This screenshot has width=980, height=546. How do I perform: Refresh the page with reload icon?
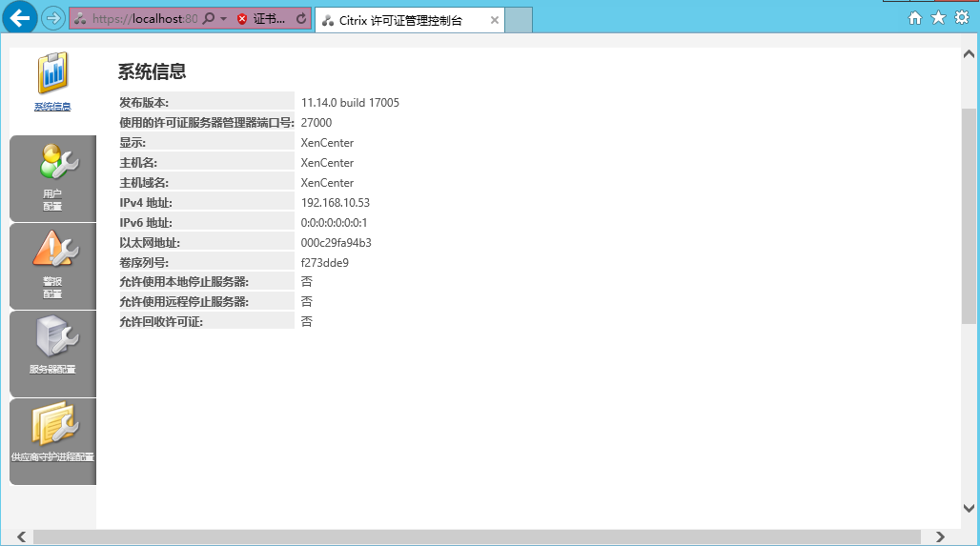301,19
